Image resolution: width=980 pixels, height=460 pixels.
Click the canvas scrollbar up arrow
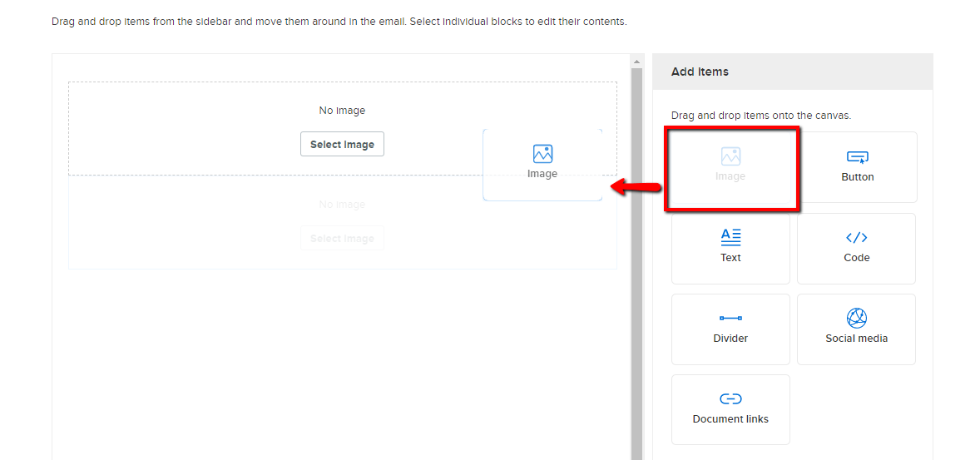coord(637,62)
